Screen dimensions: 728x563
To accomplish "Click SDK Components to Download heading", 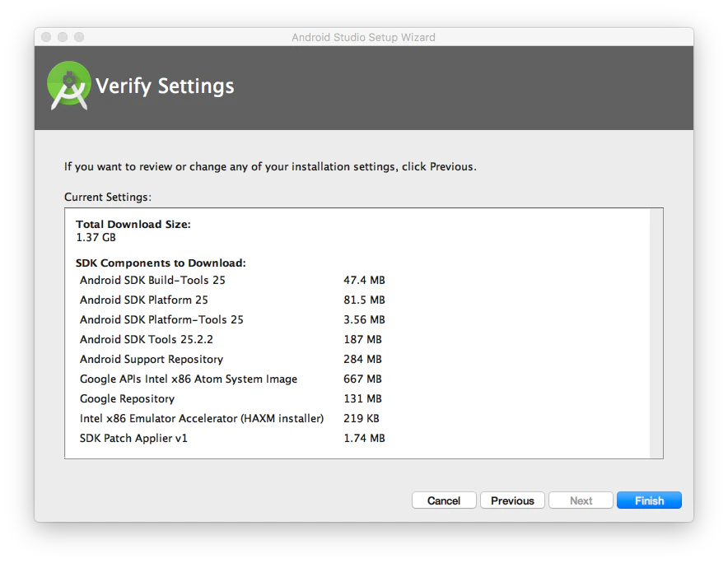I will point(161,263).
